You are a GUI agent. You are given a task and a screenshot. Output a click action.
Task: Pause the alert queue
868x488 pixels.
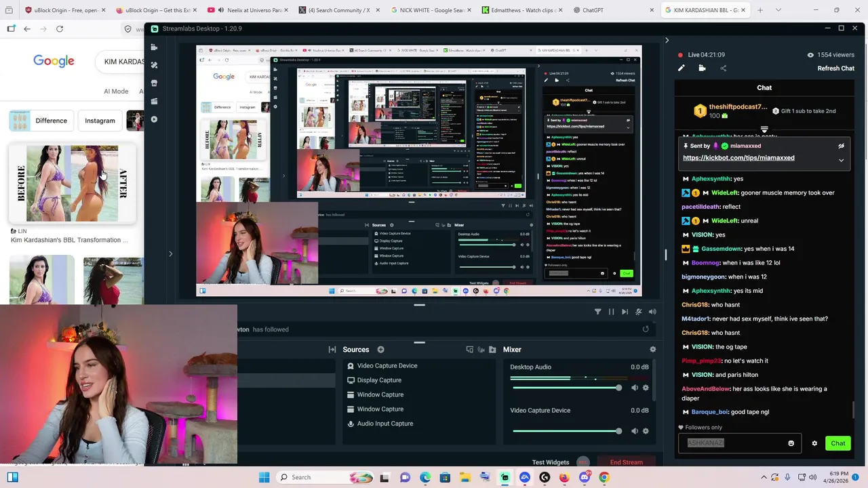(611, 312)
